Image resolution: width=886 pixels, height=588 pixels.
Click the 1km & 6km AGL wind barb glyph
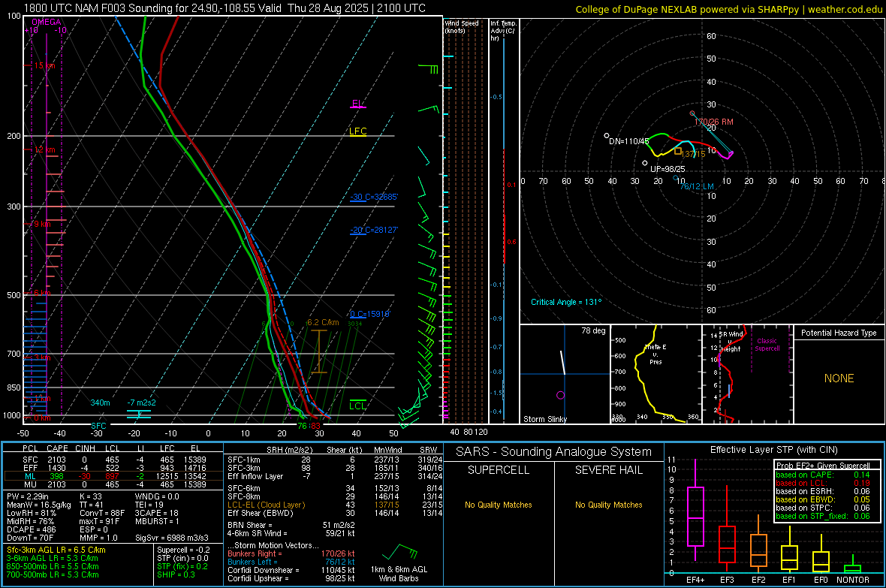click(x=399, y=551)
